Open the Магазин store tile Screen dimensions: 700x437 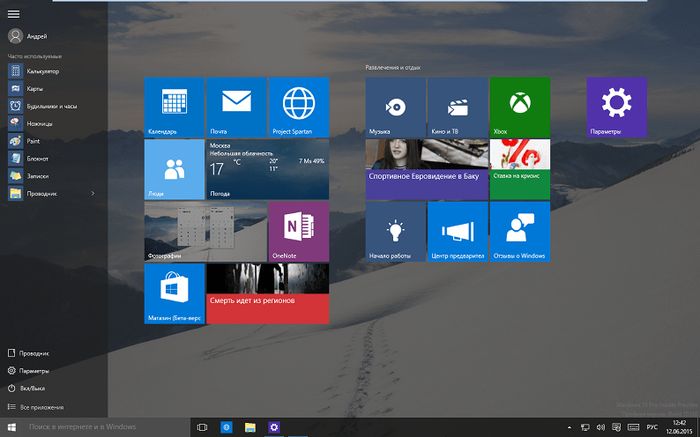[174, 293]
